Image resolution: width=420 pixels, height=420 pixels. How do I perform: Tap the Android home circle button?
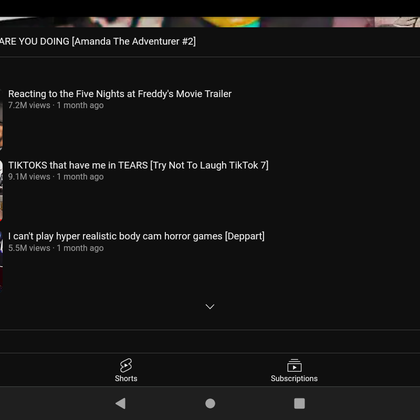[210, 403]
